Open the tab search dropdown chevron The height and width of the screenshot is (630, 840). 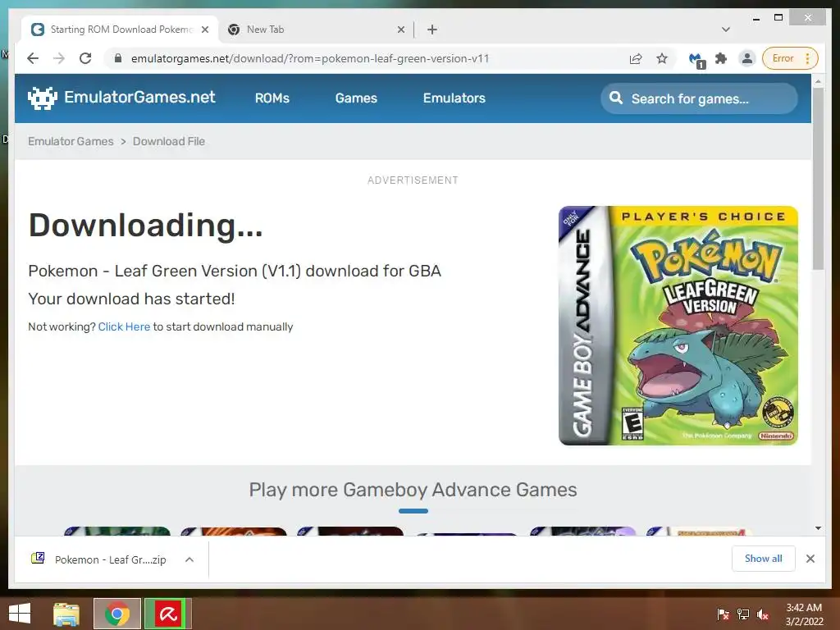point(726,30)
